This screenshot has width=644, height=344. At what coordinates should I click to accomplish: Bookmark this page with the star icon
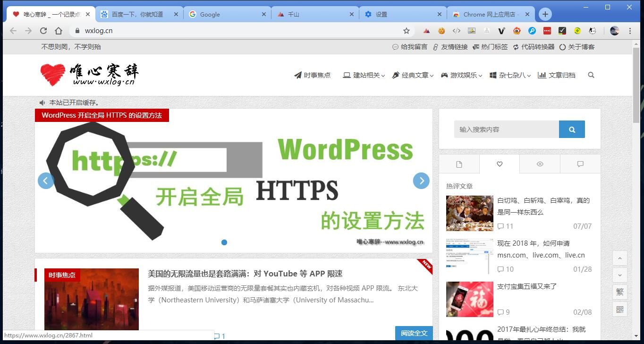(x=407, y=31)
